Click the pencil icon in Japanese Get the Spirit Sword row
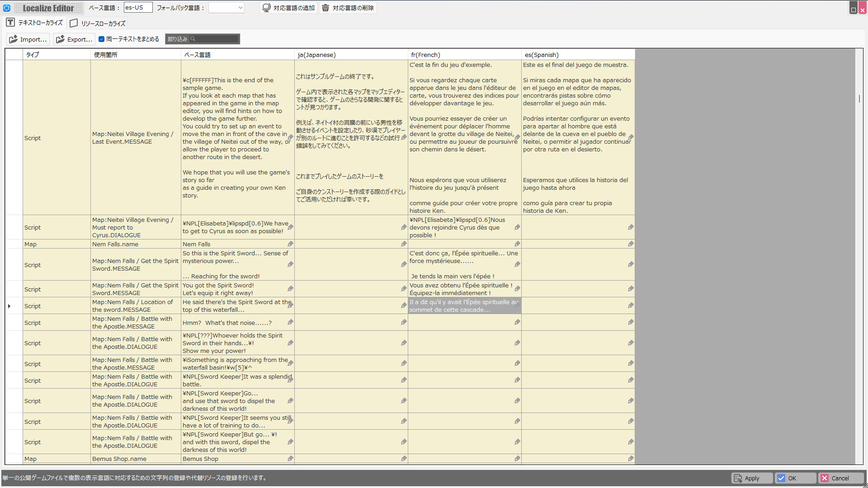This screenshot has height=488, width=868. tap(404, 264)
